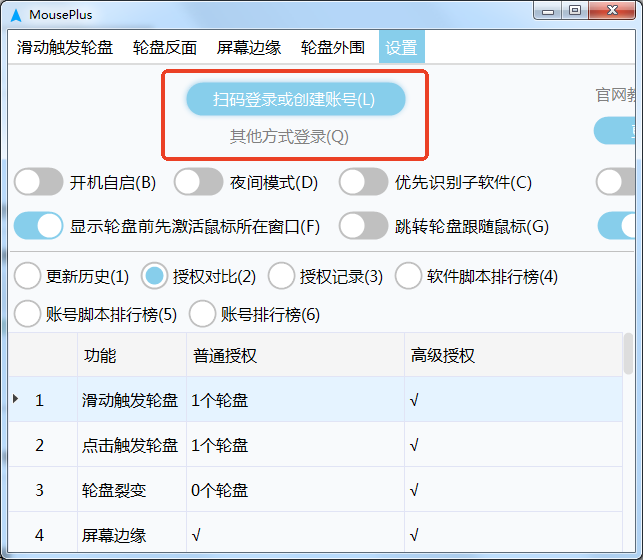Screen dimensions: 643x560
Task: Disable 显示轮盘前先激活鼠标所在窗口(F) switch
Action: click(39, 225)
